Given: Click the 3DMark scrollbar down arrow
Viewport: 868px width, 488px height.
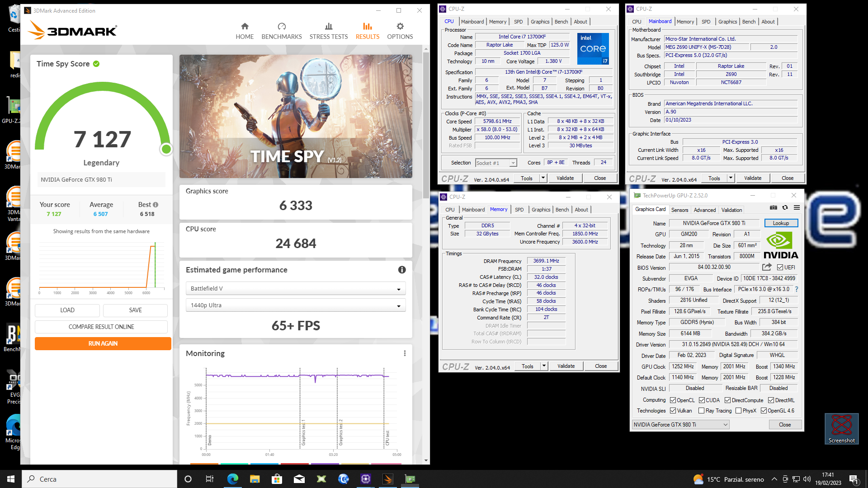Looking at the screenshot, I should (426, 460).
